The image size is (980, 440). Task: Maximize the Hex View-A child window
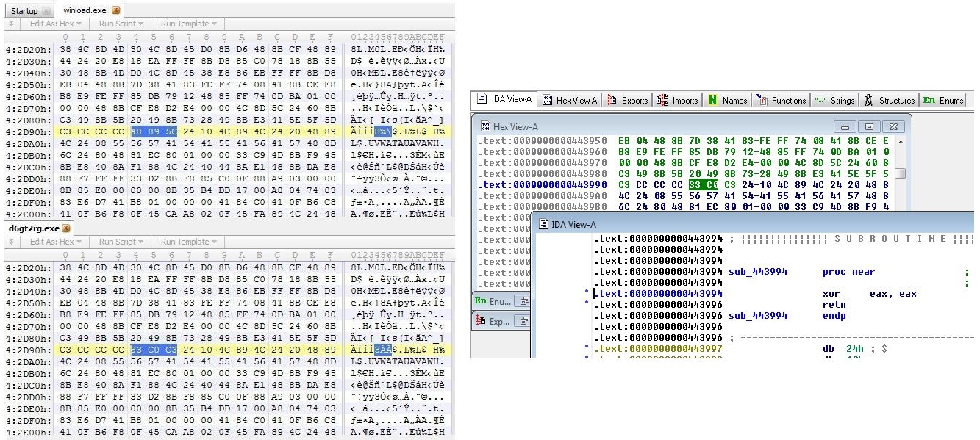click(870, 126)
